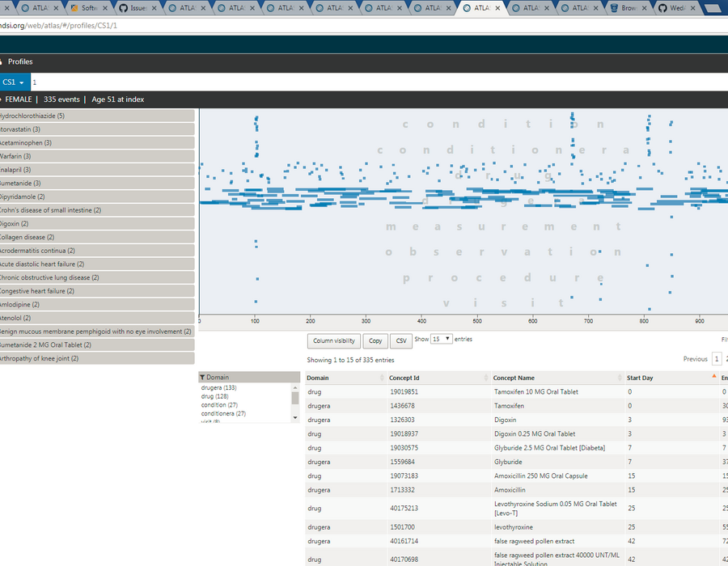
Task: Filter by condition (27) domain
Action: 219,405
